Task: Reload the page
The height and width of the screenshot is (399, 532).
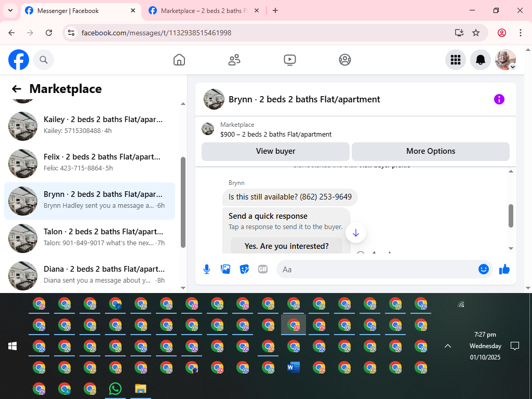Action: pyautogui.click(x=49, y=33)
